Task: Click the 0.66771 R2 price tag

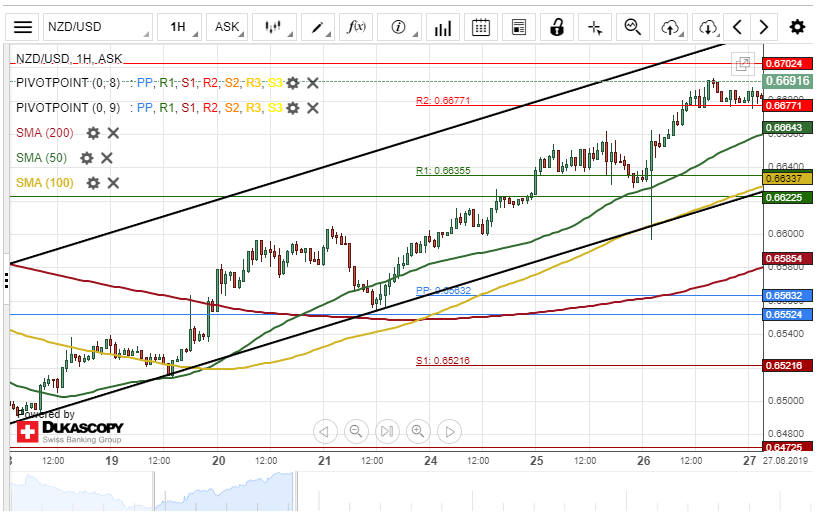Action: (x=787, y=106)
